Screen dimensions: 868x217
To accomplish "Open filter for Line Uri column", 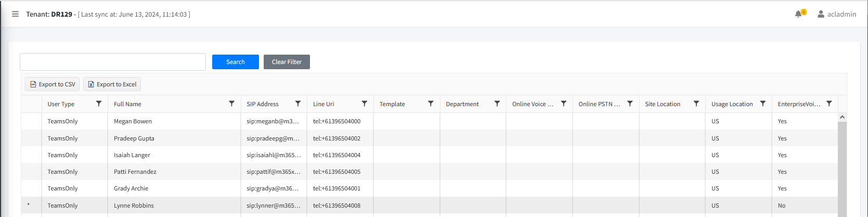I will [x=365, y=104].
